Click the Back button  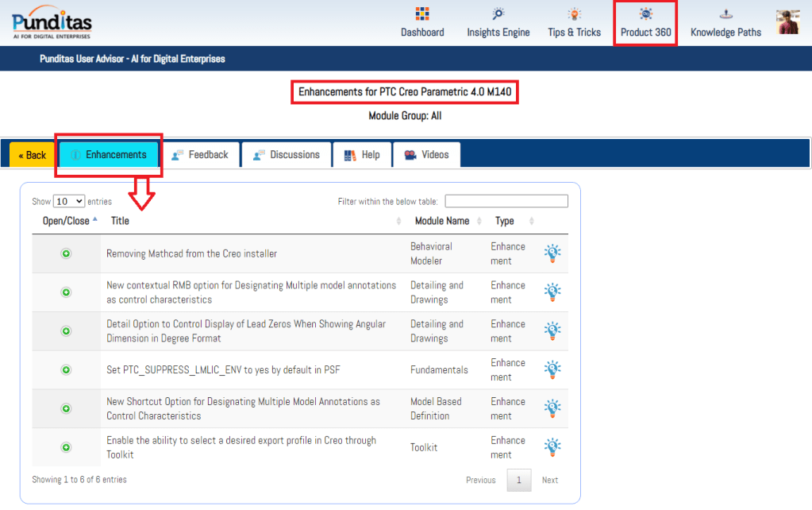pyautogui.click(x=32, y=155)
